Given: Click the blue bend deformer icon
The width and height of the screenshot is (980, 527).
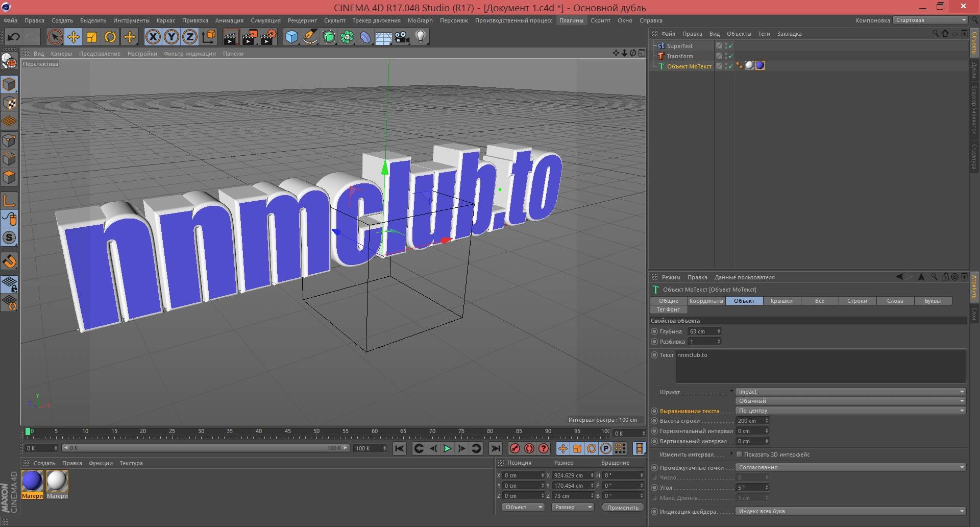Looking at the screenshot, I should (365, 37).
